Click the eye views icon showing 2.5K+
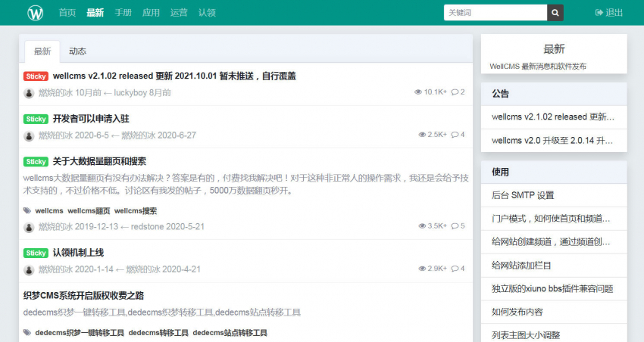644x342 pixels. 422,135
